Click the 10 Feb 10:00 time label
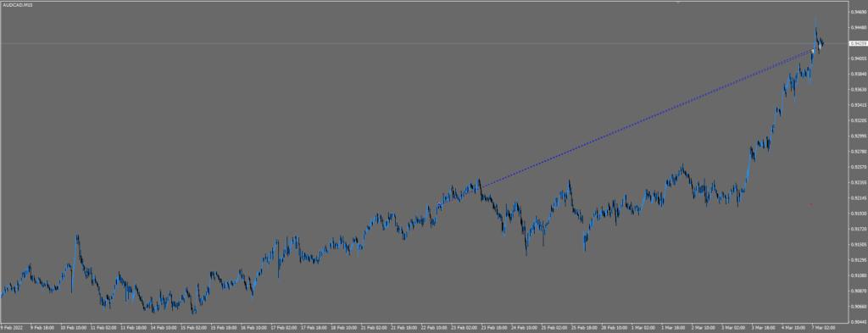 click(x=73, y=327)
